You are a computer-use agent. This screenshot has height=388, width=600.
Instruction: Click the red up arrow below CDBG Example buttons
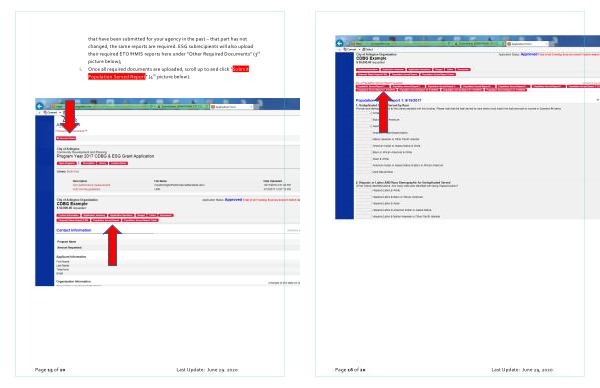point(112,245)
